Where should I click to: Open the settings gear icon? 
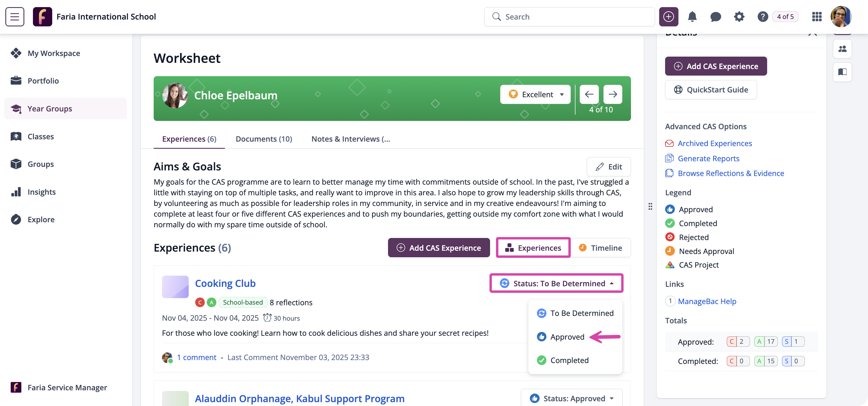coord(739,17)
